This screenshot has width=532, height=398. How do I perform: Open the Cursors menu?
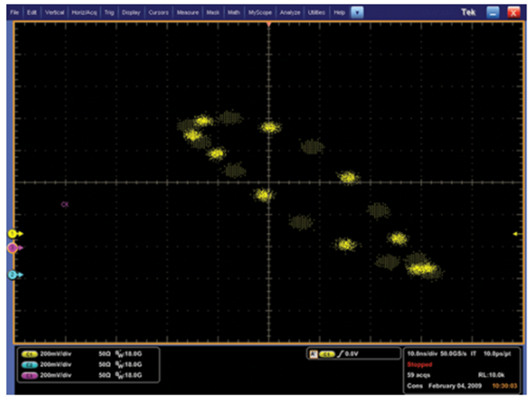tap(158, 13)
